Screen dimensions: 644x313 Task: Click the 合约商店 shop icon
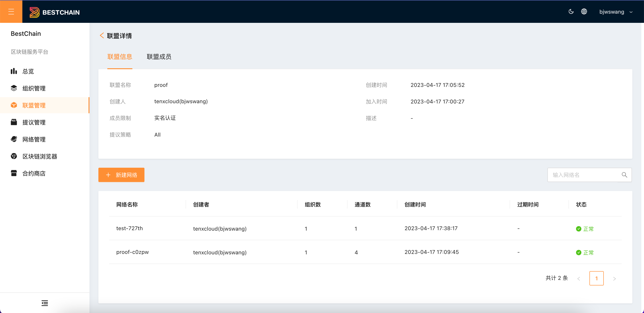(14, 173)
